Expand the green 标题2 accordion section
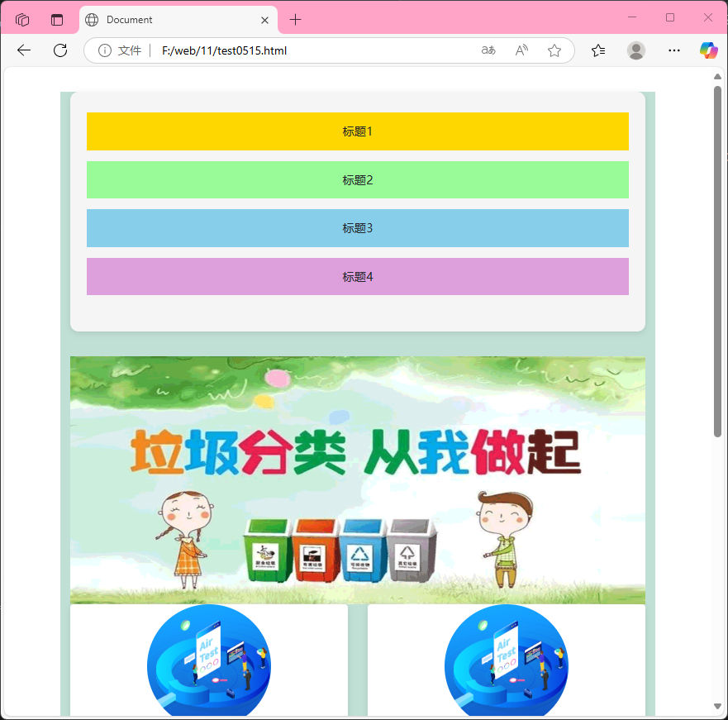 pyautogui.click(x=357, y=179)
